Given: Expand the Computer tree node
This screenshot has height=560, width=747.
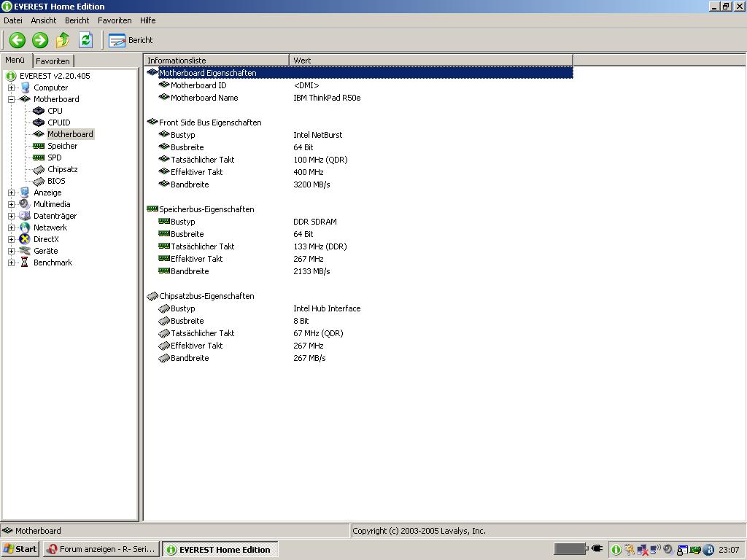Looking at the screenshot, I should (12, 87).
